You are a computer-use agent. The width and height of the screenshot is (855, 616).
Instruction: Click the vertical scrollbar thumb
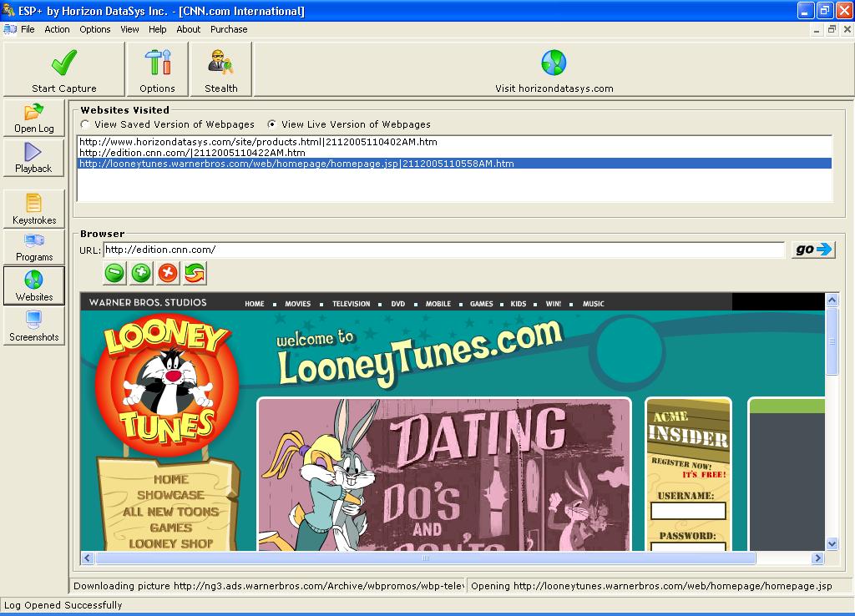point(832,341)
